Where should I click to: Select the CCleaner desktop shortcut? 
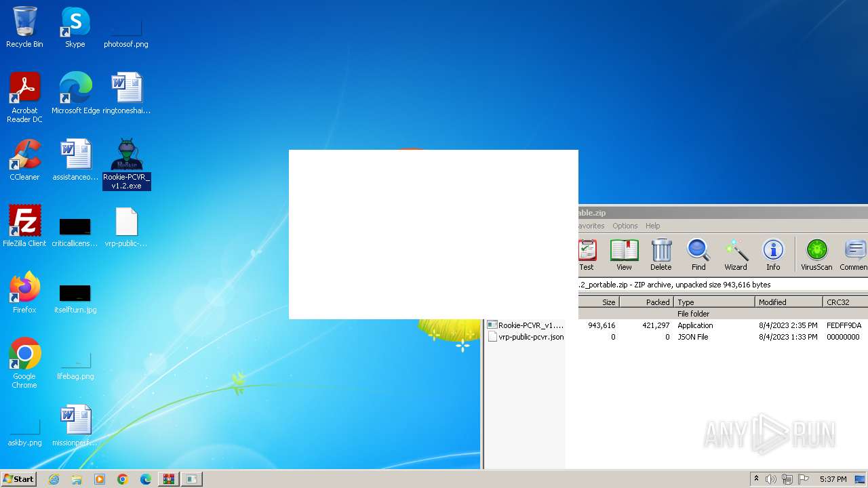(24, 160)
